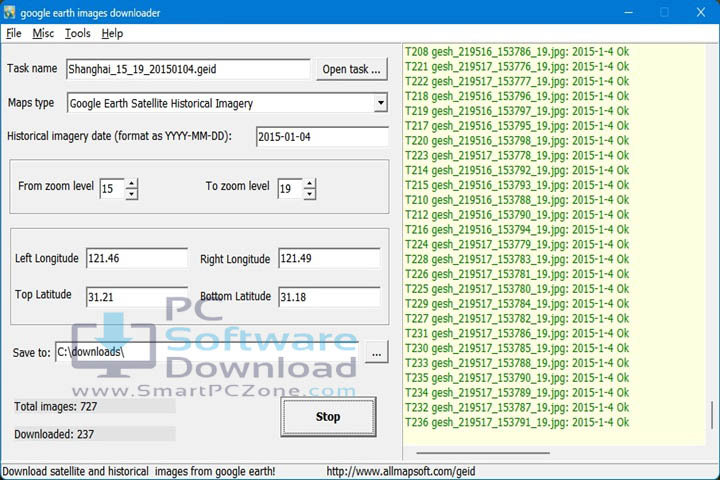Select log line T215 gesh_219516_153793_19.jpg
The width and height of the screenshot is (720, 480).
pyautogui.click(x=517, y=185)
